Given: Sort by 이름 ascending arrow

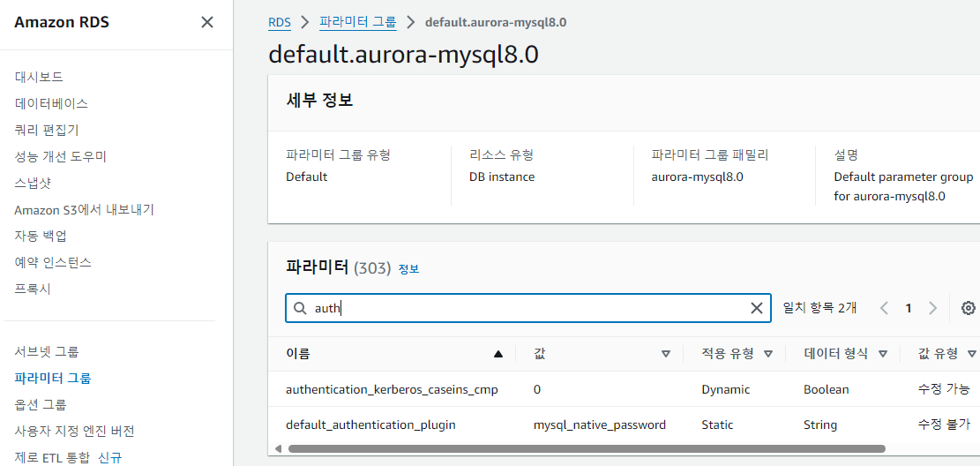Looking at the screenshot, I should (498, 354).
